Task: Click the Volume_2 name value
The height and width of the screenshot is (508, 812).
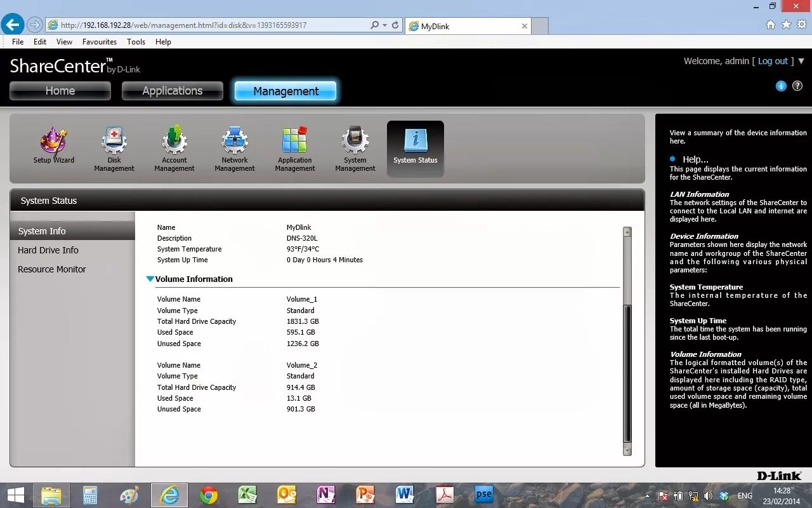Action: [x=302, y=365]
